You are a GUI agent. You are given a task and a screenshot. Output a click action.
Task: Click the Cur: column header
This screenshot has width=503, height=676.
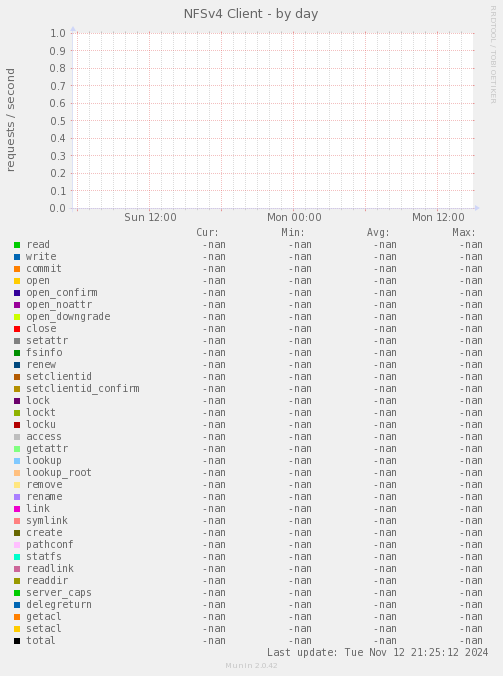point(207,233)
